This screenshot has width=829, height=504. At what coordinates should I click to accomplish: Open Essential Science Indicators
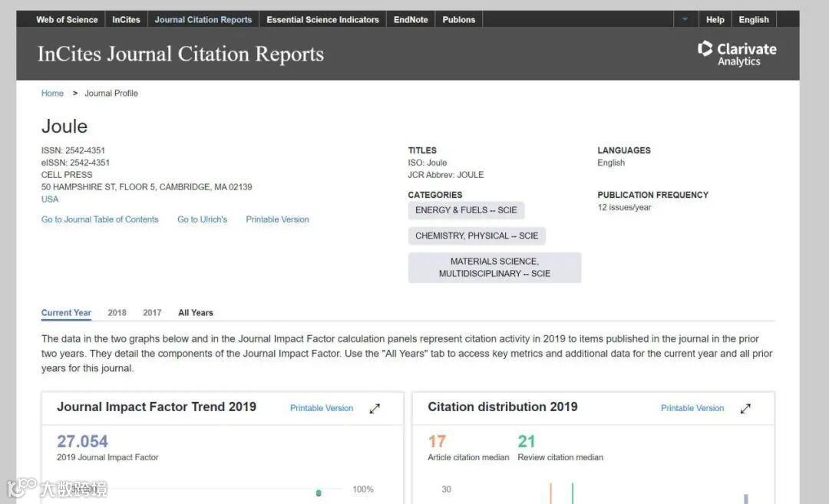click(322, 19)
